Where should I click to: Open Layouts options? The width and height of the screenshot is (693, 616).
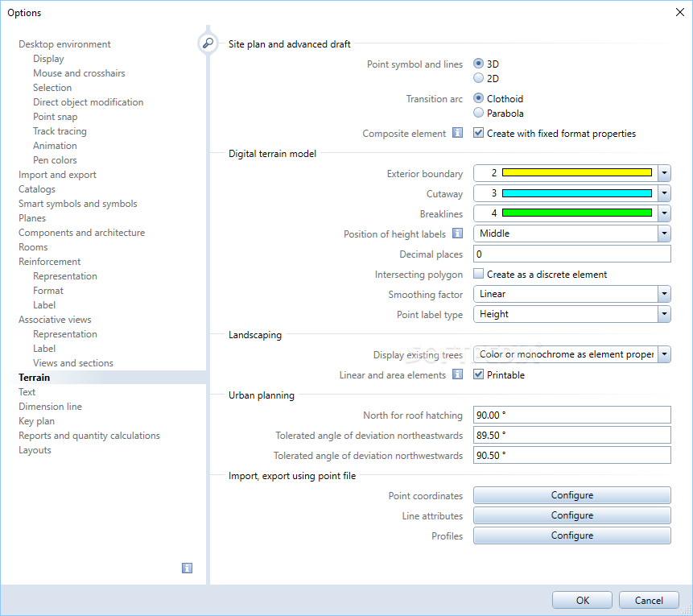point(35,450)
